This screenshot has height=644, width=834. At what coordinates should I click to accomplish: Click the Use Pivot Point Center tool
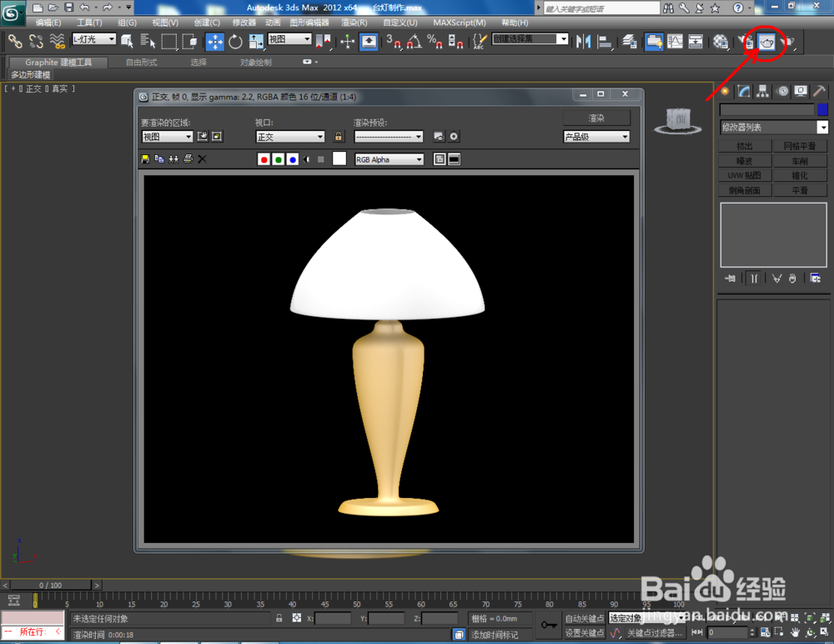pyautogui.click(x=324, y=41)
